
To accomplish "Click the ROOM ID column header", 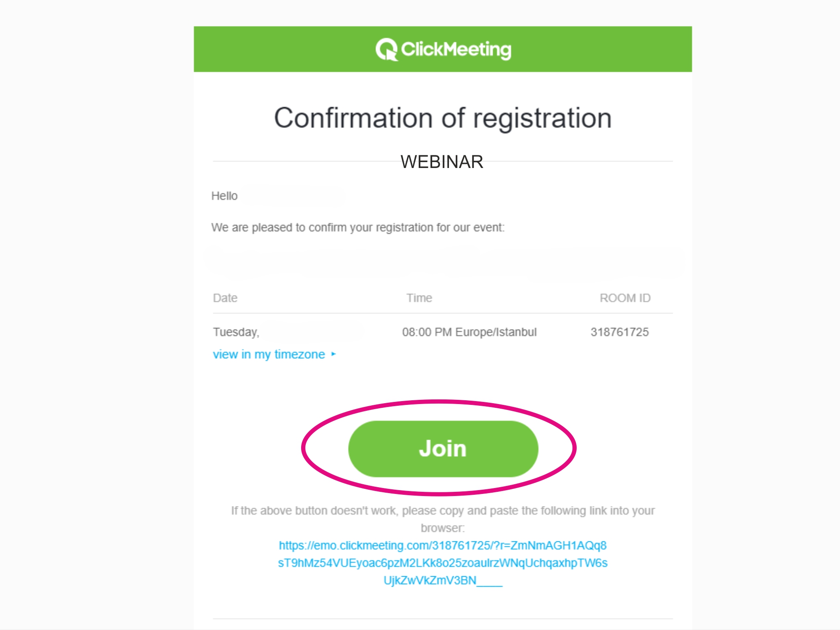I will [x=625, y=298].
